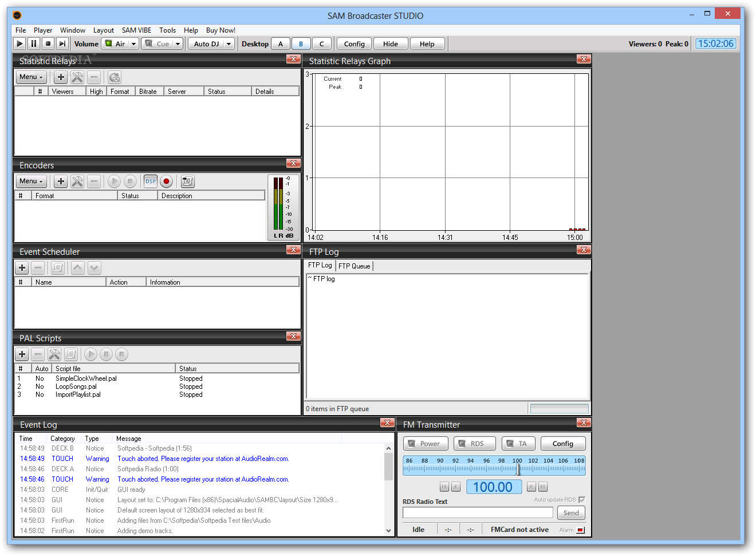Click the DSP button in Encoders
The image size is (756, 556).
151,182
